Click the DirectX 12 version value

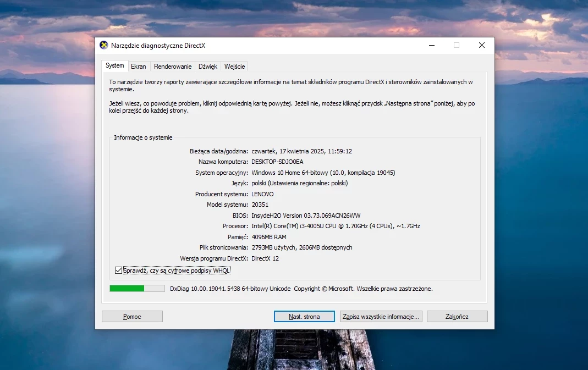tap(265, 258)
